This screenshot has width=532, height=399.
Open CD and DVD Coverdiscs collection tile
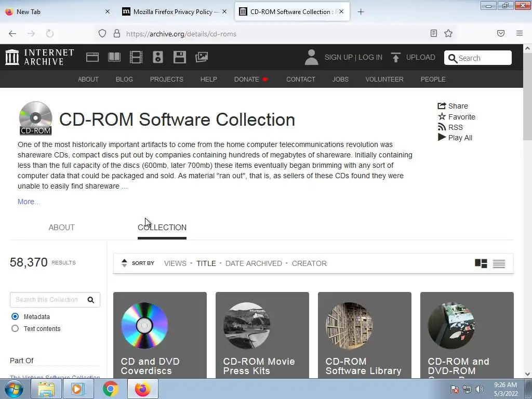pyautogui.click(x=160, y=335)
